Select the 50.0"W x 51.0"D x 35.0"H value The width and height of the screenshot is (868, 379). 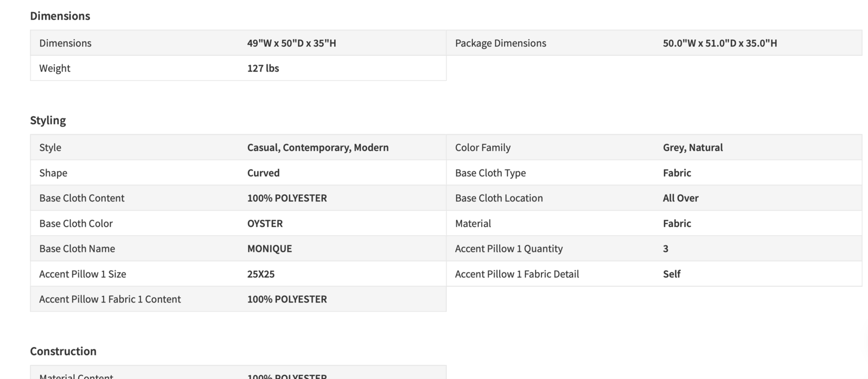click(719, 43)
